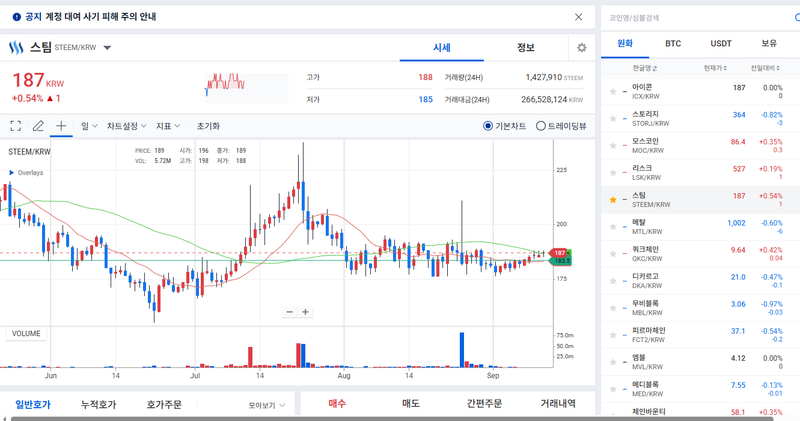Favorite the MBL/KRW row star
This screenshot has height=421, width=800.
click(x=613, y=308)
